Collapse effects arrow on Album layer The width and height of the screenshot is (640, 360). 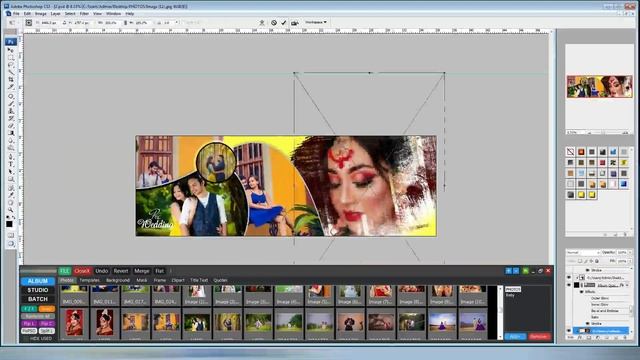pos(627,285)
